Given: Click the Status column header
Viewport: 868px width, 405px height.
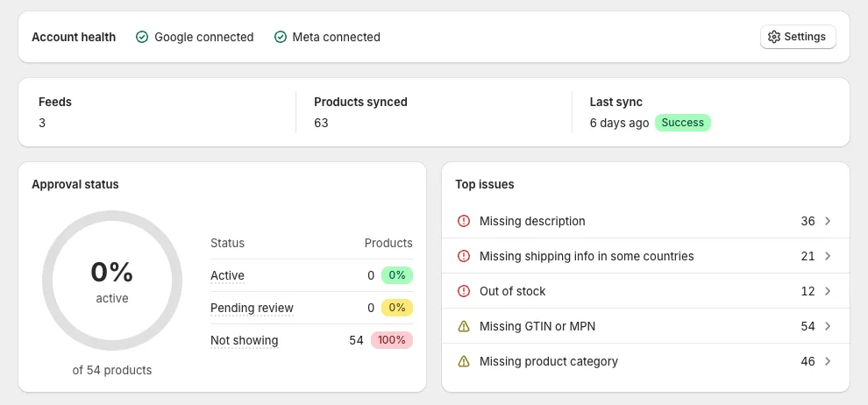Looking at the screenshot, I should [x=227, y=243].
